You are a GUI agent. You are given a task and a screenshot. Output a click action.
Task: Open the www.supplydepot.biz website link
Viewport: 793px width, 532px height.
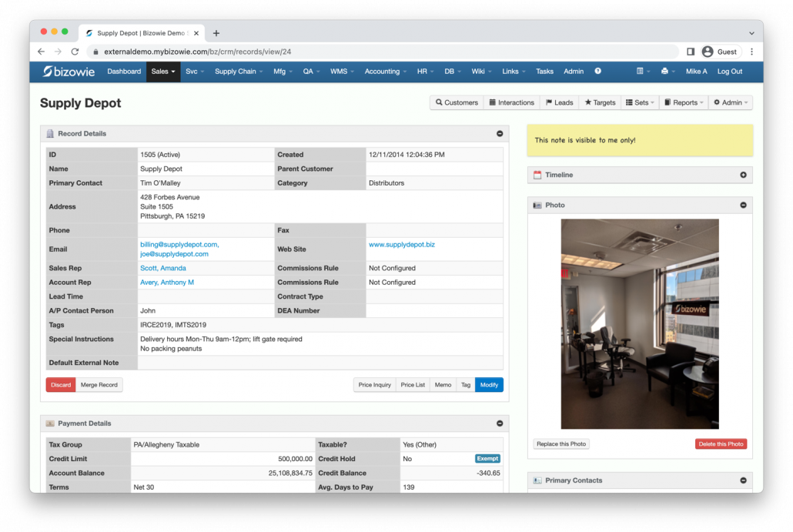click(401, 245)
